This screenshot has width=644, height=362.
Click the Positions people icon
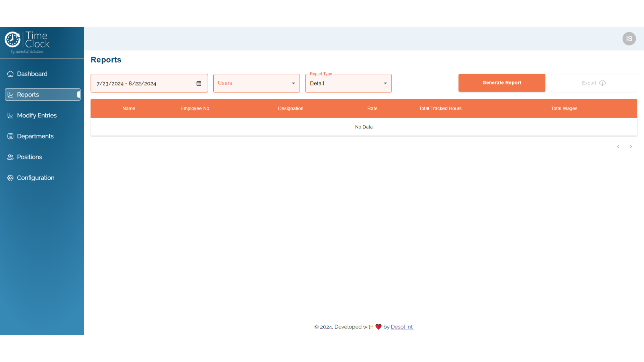(10, 157)
